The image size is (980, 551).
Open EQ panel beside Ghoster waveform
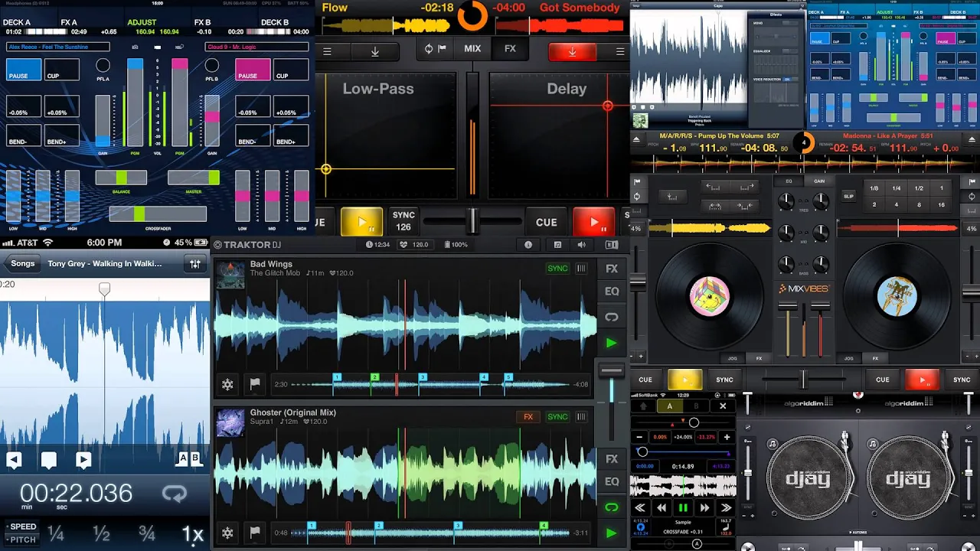coord(612,481)
